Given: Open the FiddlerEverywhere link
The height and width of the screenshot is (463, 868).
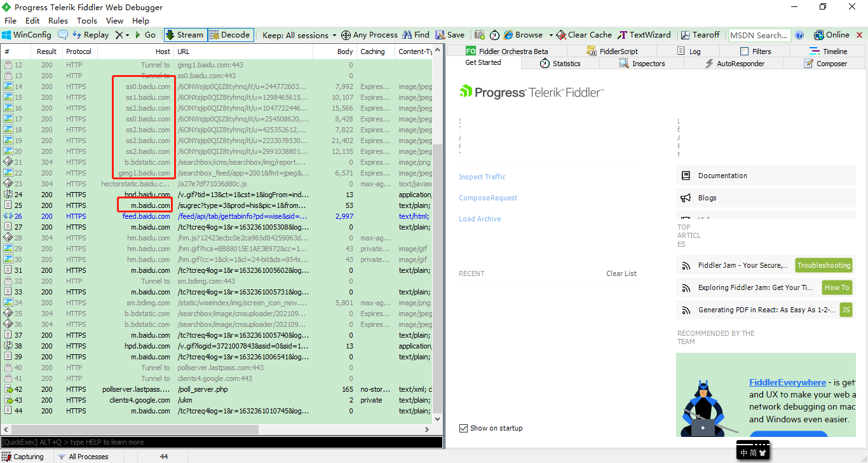Looking at the screenshot, I should tap(787, 382).
